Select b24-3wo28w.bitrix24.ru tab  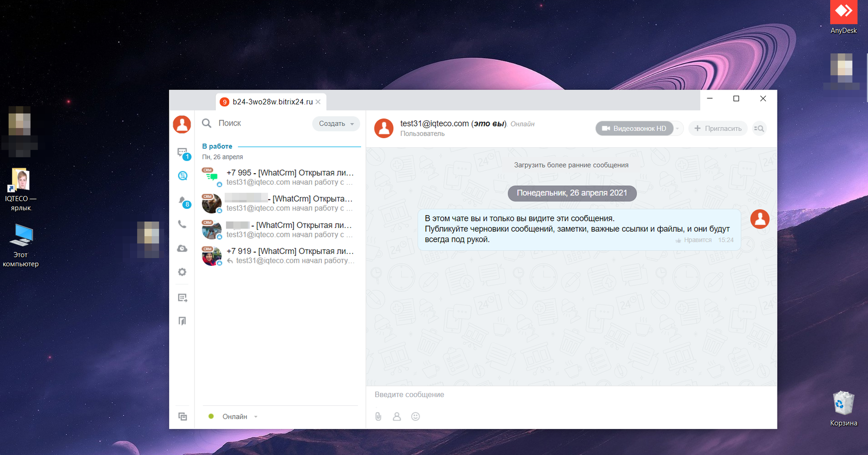pos(271,102)
